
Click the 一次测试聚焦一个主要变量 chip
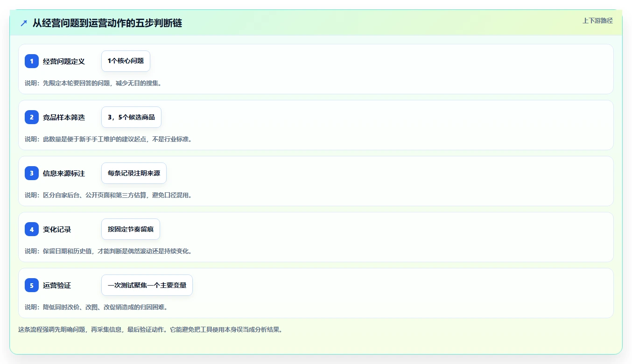[147, 285]
